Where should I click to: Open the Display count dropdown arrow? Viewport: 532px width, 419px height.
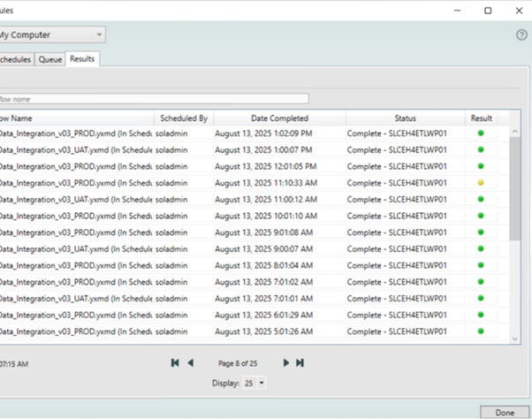(262, 383)
